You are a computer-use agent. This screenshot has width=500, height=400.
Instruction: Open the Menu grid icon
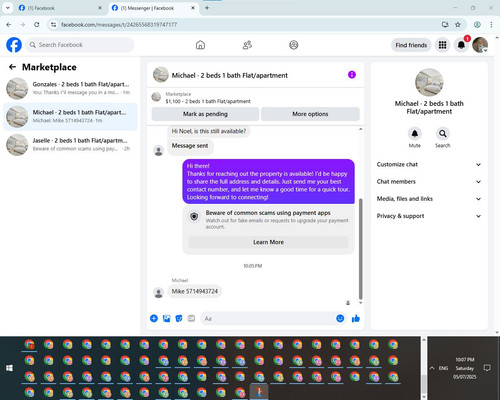(x=442, y=45)
